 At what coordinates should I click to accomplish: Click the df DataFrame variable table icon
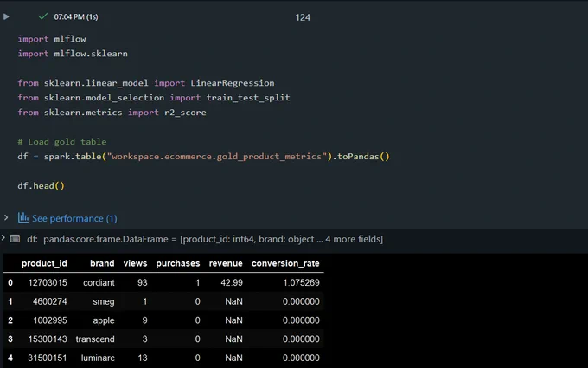15,239
